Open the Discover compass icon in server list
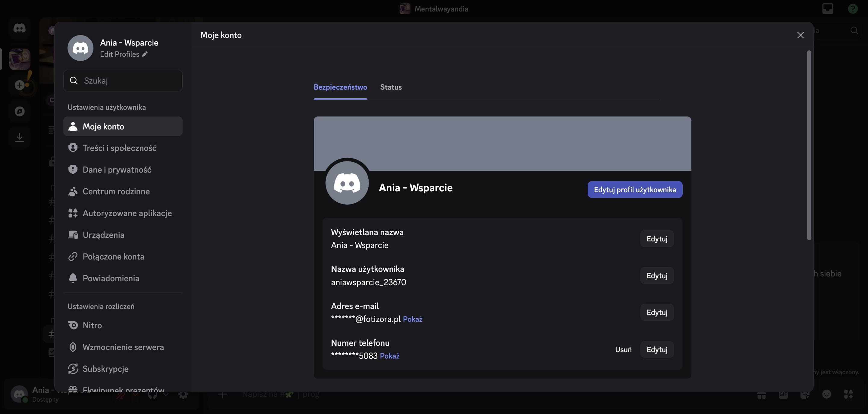 tap(20, 111)
